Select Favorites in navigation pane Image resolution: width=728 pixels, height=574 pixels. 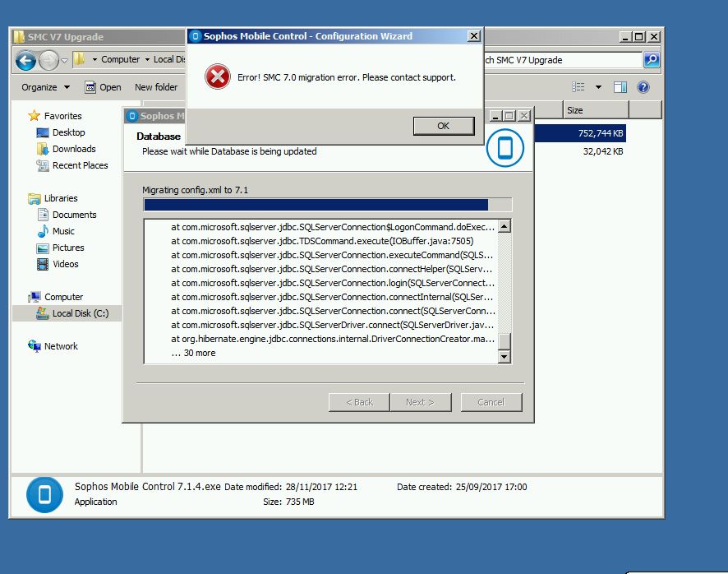click(62, 116)
